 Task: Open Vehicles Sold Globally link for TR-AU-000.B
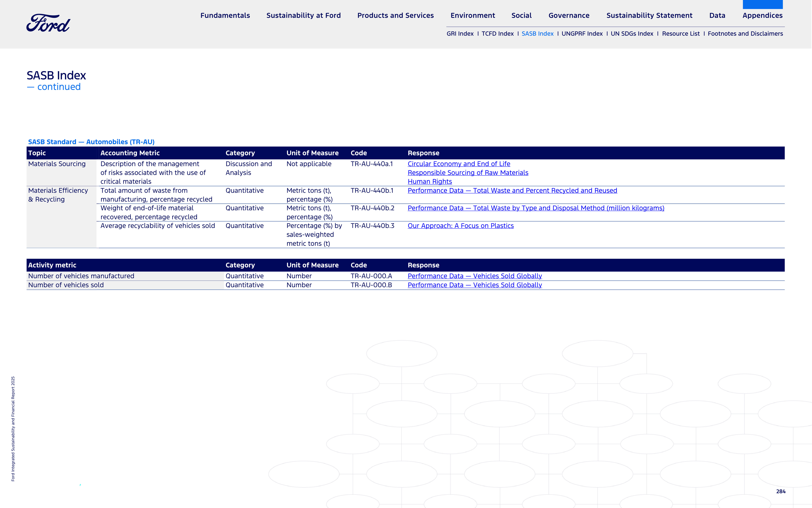(475, 285)
